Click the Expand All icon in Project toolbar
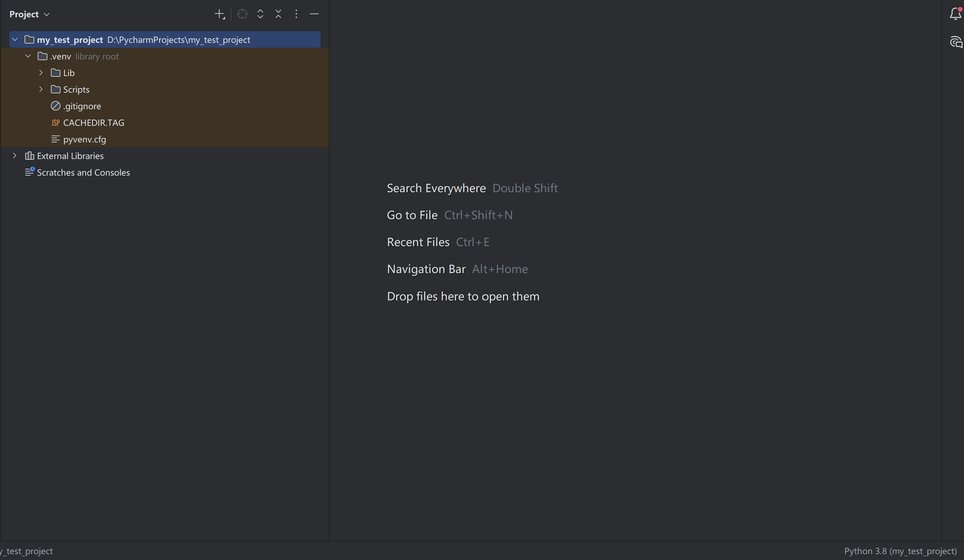Screen dimensions: 964x560 click(260, 14)
